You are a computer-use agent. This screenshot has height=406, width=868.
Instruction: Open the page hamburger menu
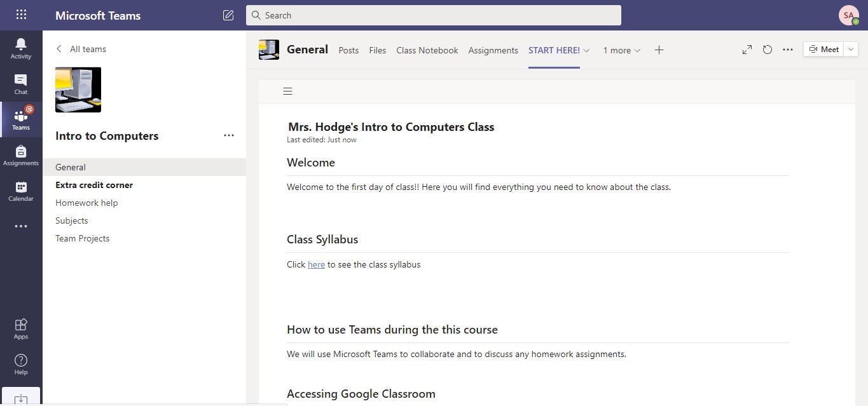click(x=287, y=91)
